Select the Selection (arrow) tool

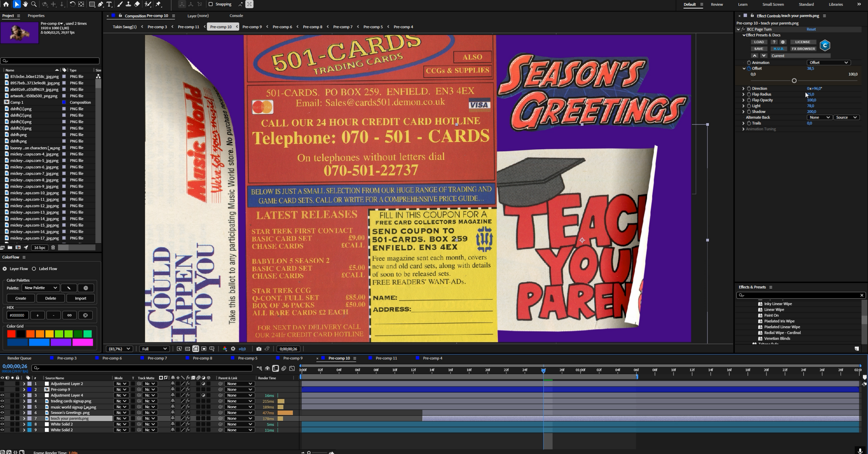pyautogui.click(x=17, y=4)
